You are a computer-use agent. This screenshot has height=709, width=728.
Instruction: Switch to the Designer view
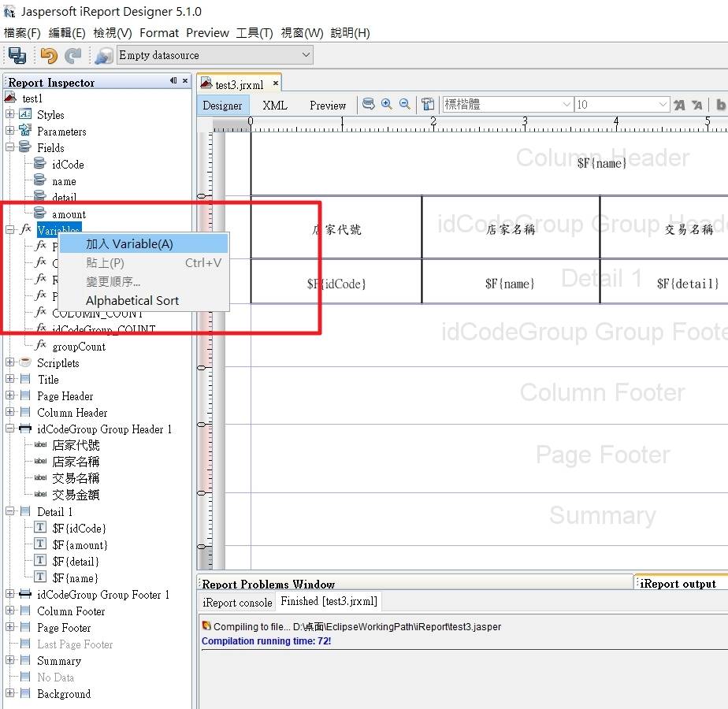click(222, 106)
